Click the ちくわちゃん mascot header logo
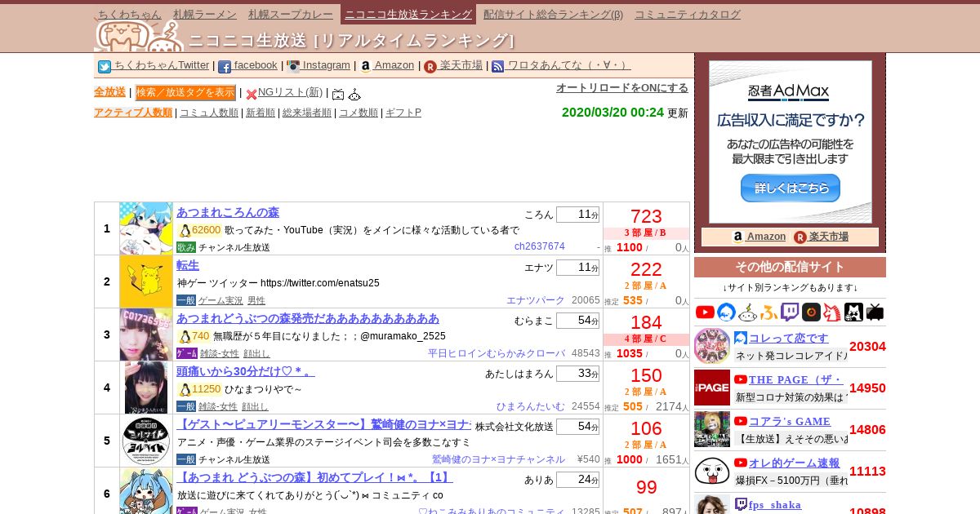This screenshot has height=514, width=980. coord(139,36)
